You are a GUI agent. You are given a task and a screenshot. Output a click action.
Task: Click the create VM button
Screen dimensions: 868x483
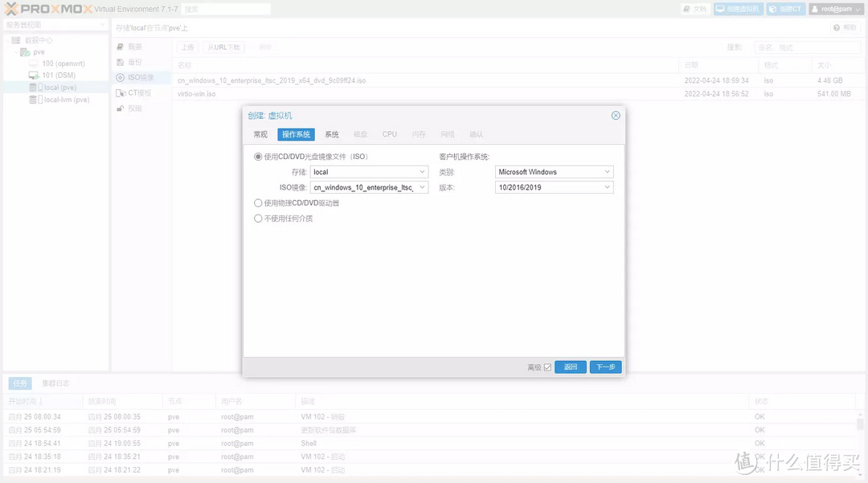[x=739, y=9]
